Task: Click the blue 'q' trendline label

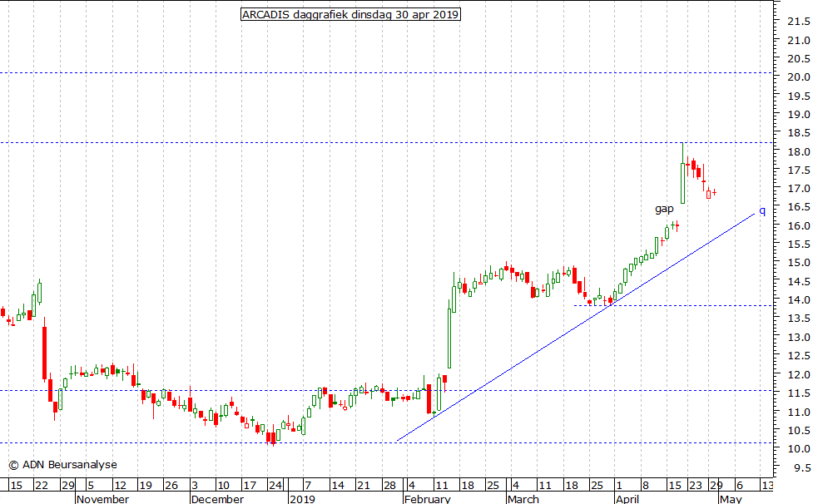Action: pyautogui.click(x=762, y=210)
